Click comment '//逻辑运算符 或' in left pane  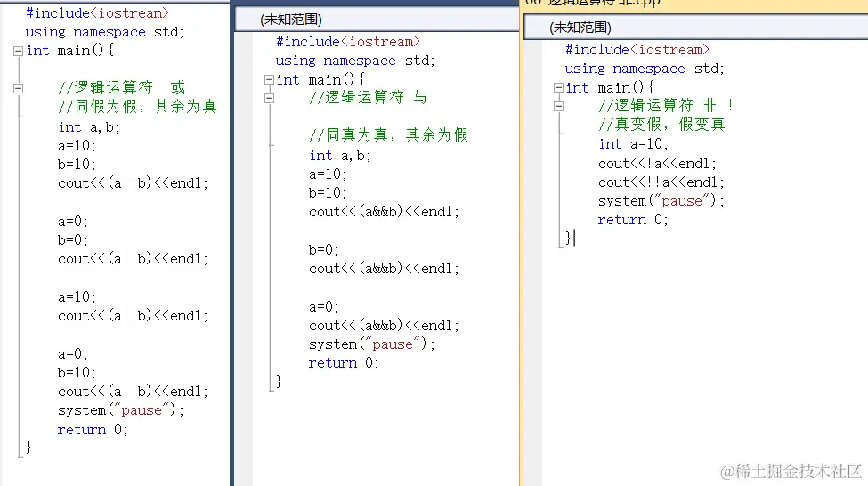[x=122, y=87]
